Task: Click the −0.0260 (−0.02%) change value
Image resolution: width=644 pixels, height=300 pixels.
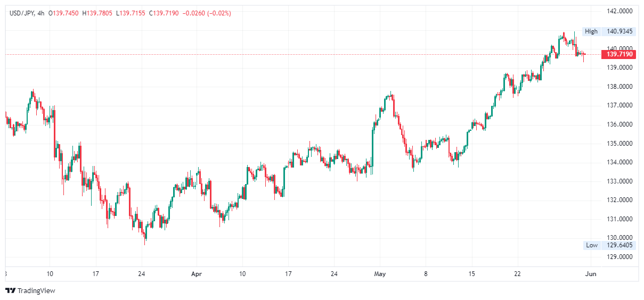Action: [207, 13]
